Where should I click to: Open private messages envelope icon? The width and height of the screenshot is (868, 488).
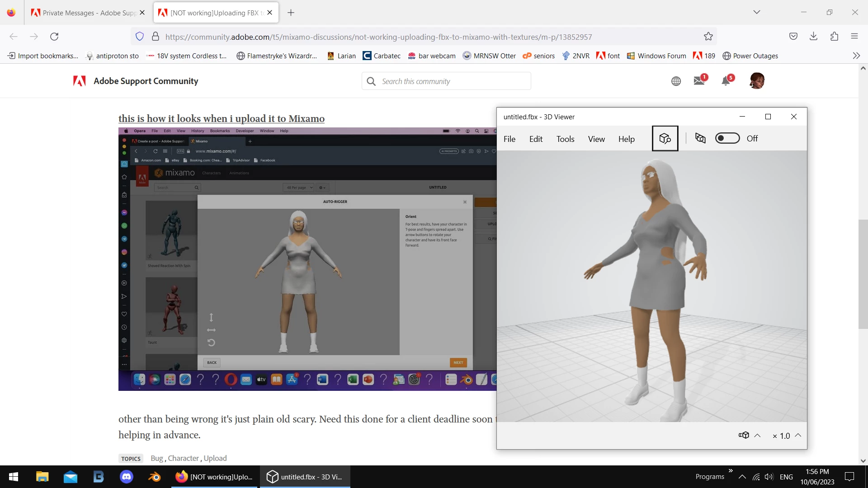coord(699,81)
